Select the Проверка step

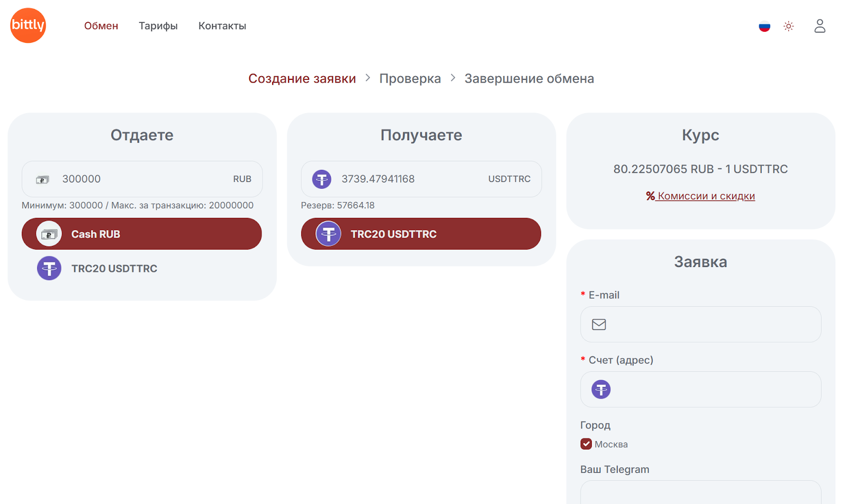coord(410,79)
